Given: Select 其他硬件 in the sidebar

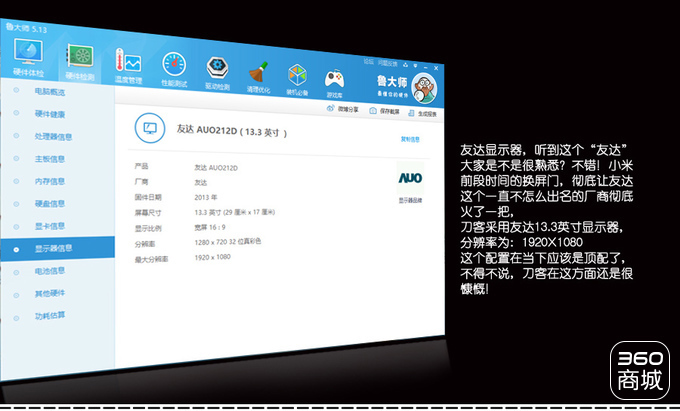Looking at the screenshot, I should click(50, 293).
